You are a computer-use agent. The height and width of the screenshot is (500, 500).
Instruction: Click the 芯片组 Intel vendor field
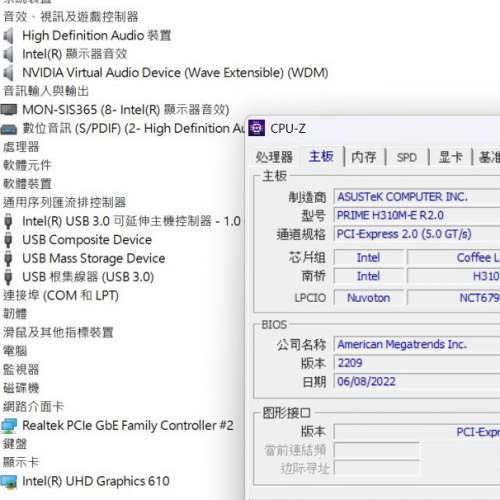coord(369,258)
